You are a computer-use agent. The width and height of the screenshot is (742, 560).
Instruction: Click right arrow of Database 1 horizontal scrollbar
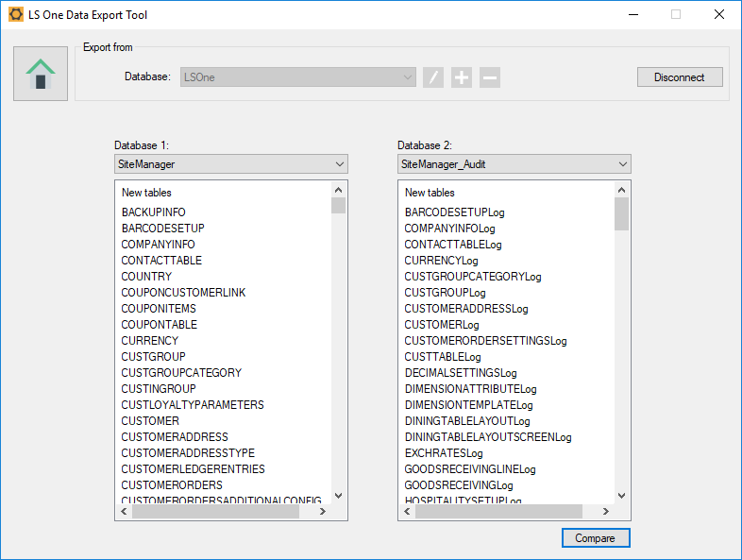(x=323, y=511)
